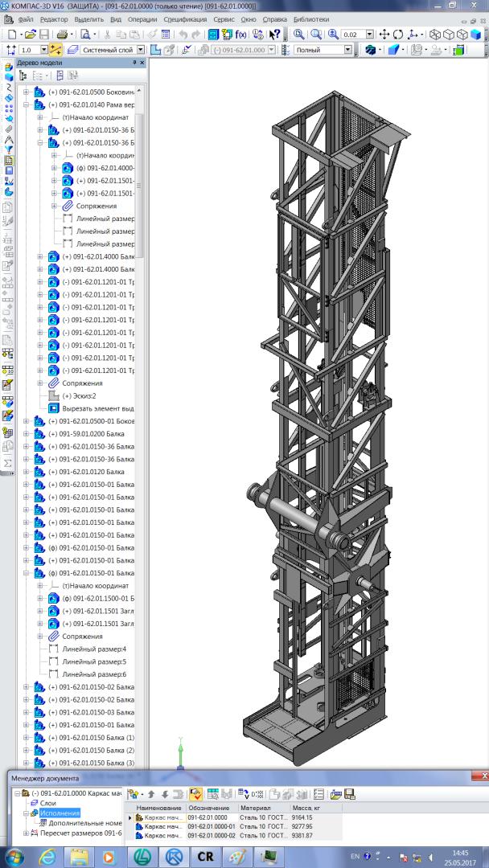Viewport: 489px width, 868px height.
Task: Click the Pan view arrows tool
Action: (x=384, y=35)
